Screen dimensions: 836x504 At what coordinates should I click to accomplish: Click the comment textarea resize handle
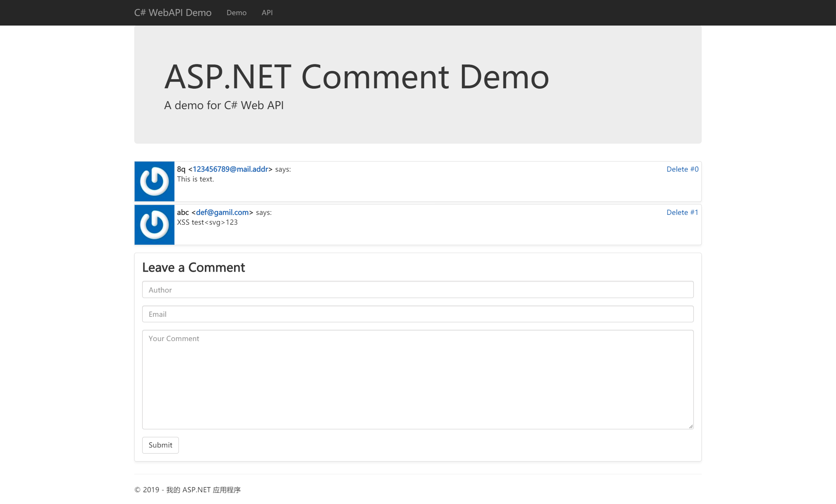coord(691,426)
